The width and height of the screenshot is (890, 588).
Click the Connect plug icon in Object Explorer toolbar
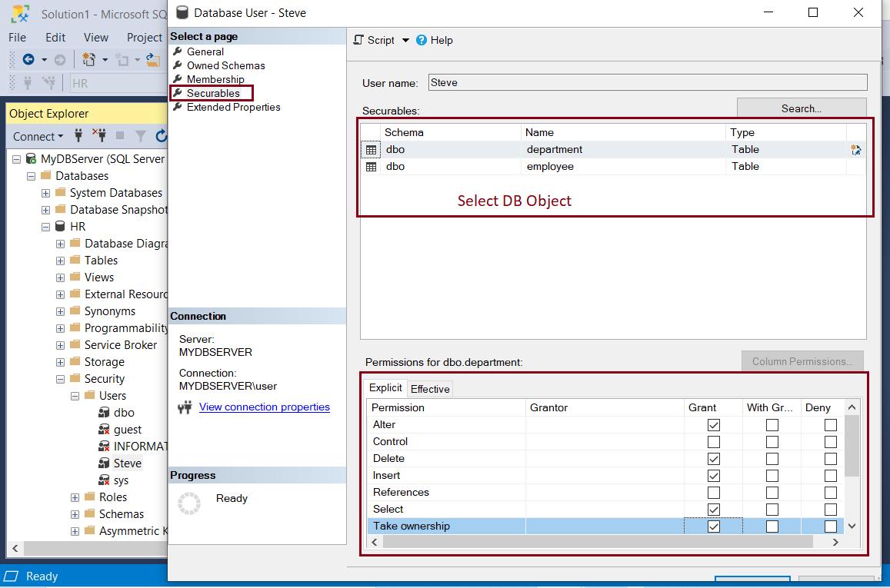tap(78, 136)
